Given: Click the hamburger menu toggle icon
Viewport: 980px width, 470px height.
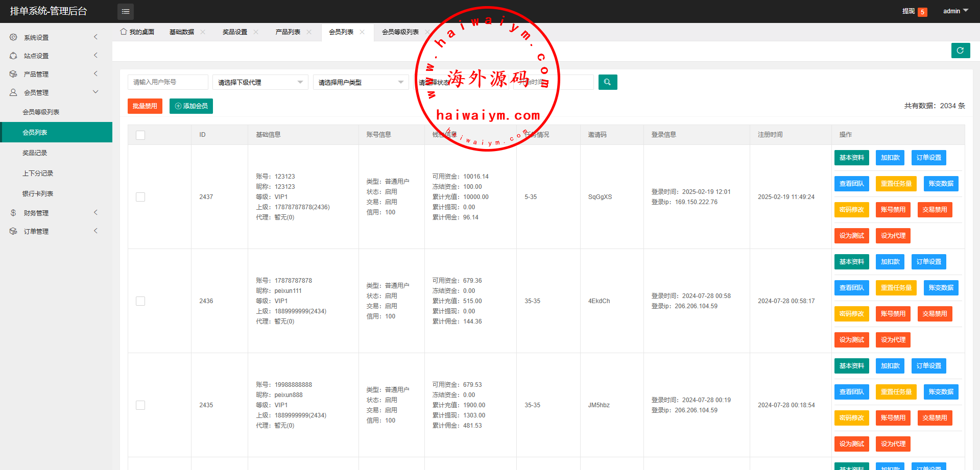Looking at the screenshot, I should (126, 11).
